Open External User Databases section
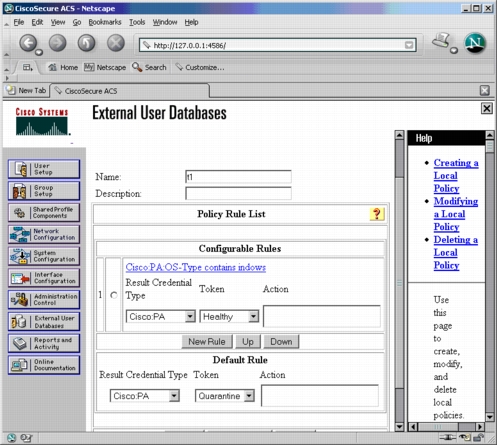Screen dimensions: 499x447 tap(44, 322)
